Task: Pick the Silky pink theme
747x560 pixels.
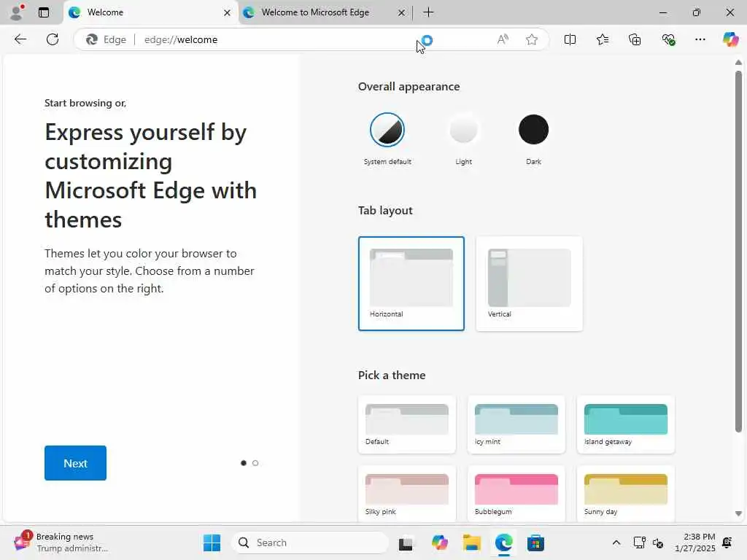Action: pyautogui.click(x=407, y=494)
